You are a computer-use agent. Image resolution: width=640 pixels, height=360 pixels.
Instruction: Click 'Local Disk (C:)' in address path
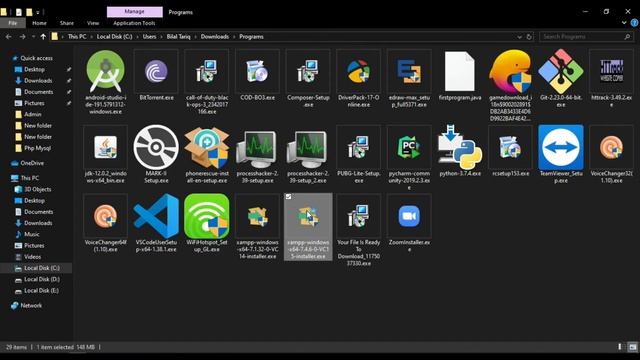pyautogui.click(x=114, y=37)
